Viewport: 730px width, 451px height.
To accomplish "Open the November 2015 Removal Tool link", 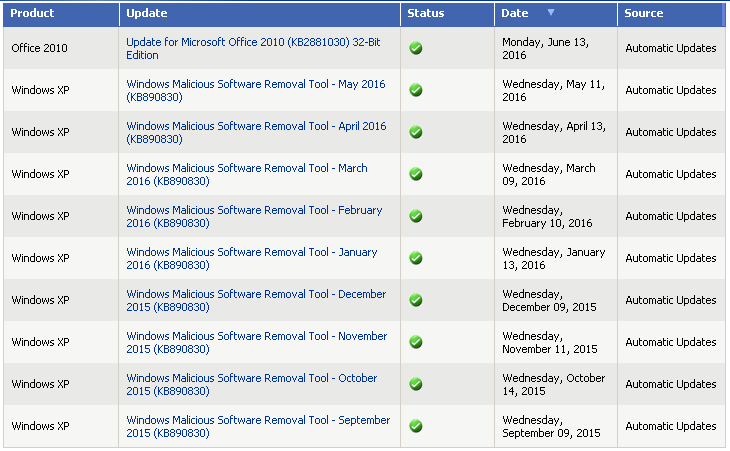I will (x=256, y=342).
